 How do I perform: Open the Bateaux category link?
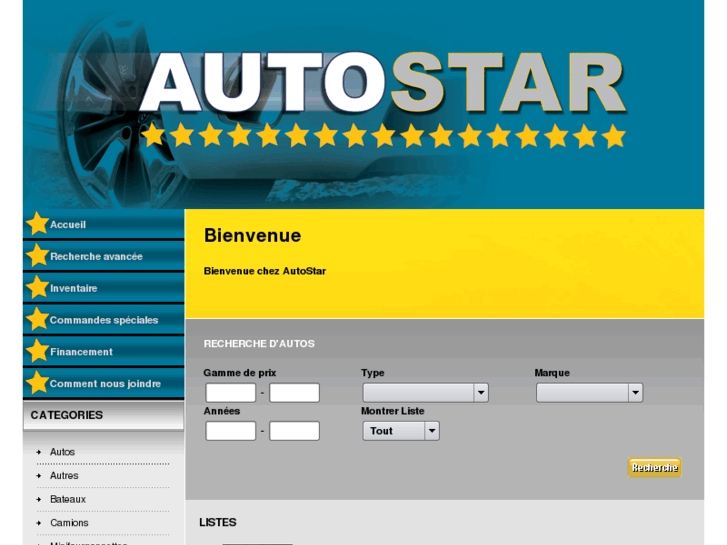(x=68, y=499)
